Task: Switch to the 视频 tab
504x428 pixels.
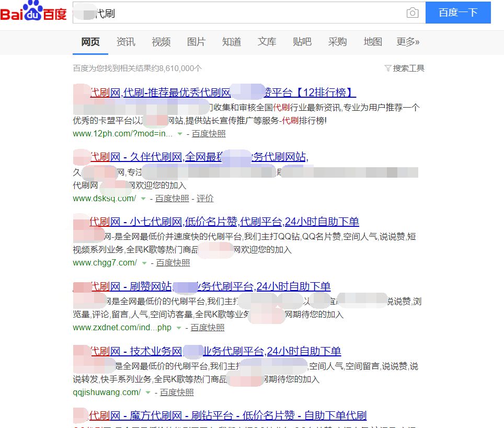Action: coord(161,42)
